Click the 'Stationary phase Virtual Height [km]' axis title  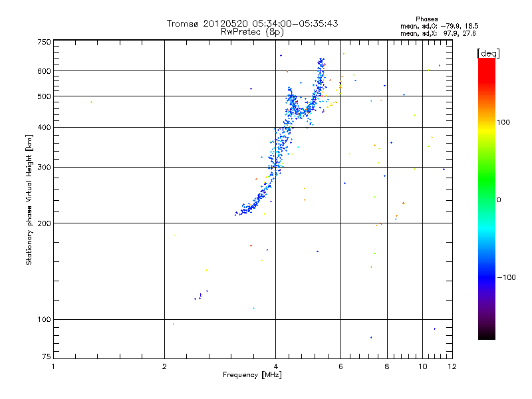pos(29,200)
